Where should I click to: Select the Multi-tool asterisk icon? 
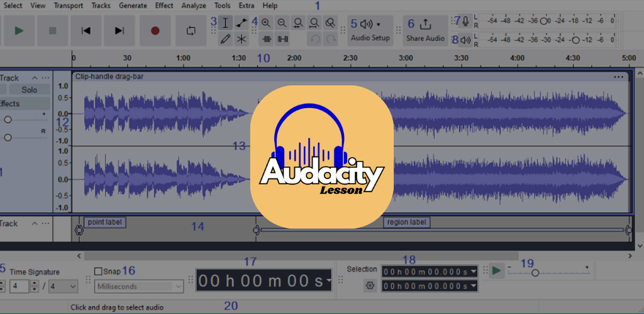pos(241,39)
